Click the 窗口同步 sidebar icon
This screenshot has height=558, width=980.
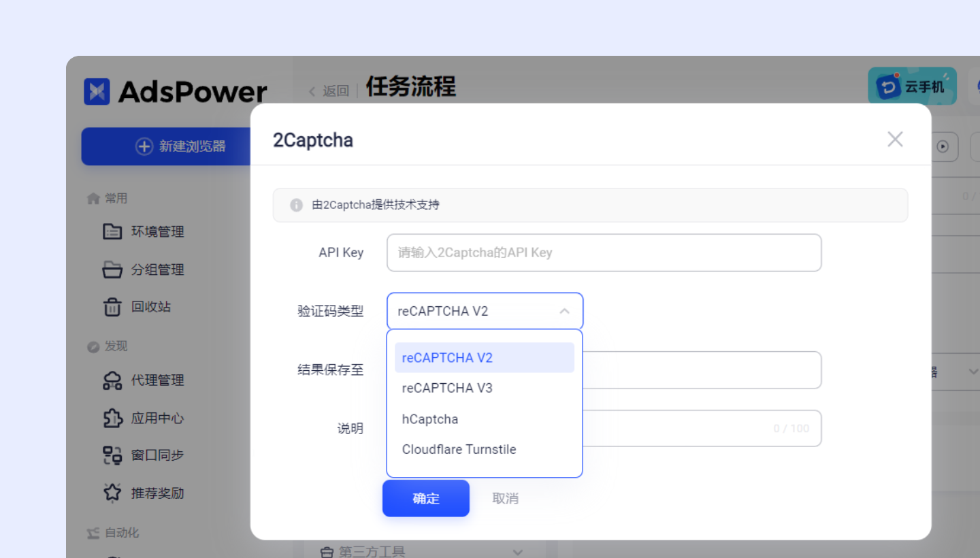click(x=112, y=455)
